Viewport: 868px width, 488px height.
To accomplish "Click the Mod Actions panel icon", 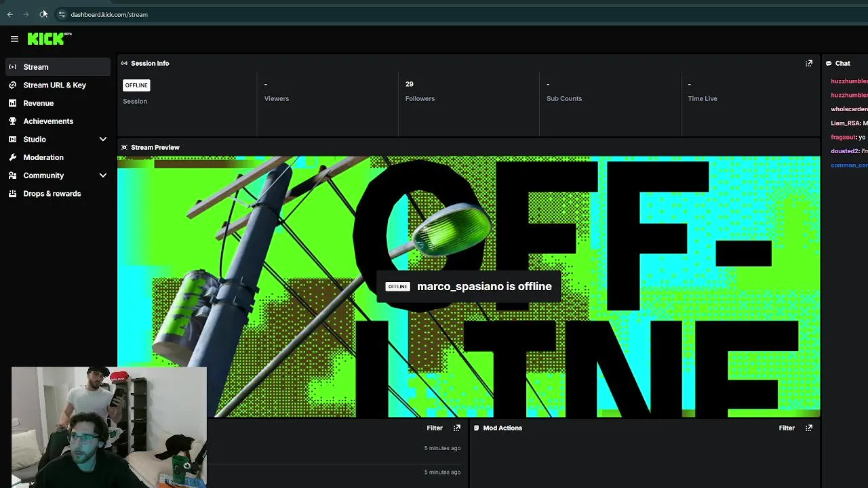I will click(x=476, y=428).
